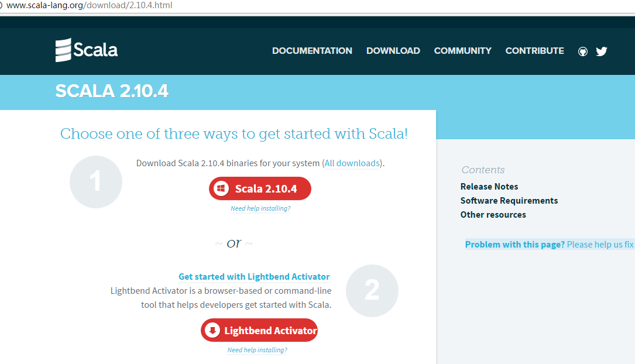Click the Problem with this page link

point(549,245)
